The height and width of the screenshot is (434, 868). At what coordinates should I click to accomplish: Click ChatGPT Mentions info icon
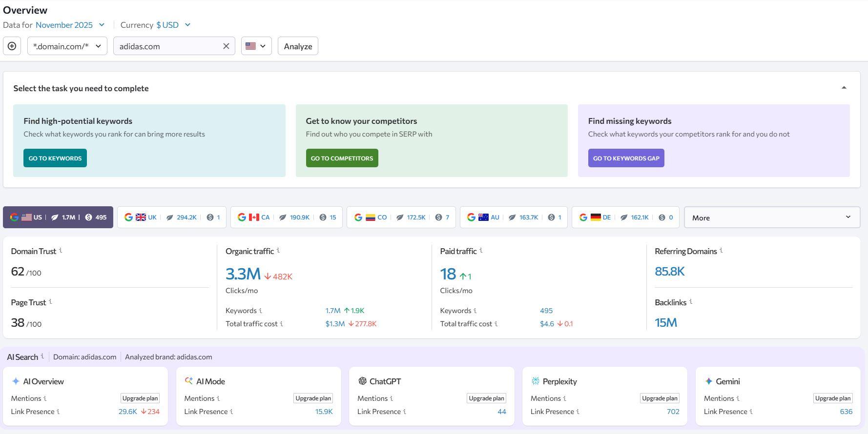[392, 398]
